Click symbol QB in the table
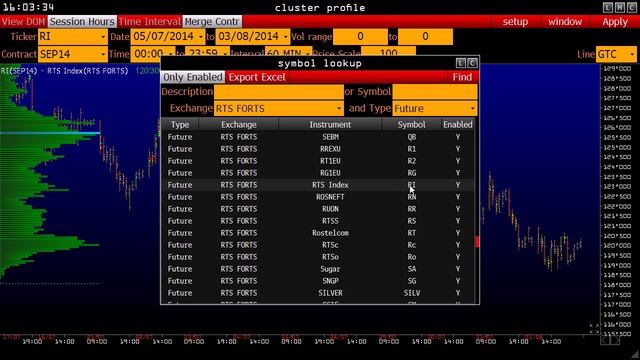The image size is (640, 360). (411, 137)
